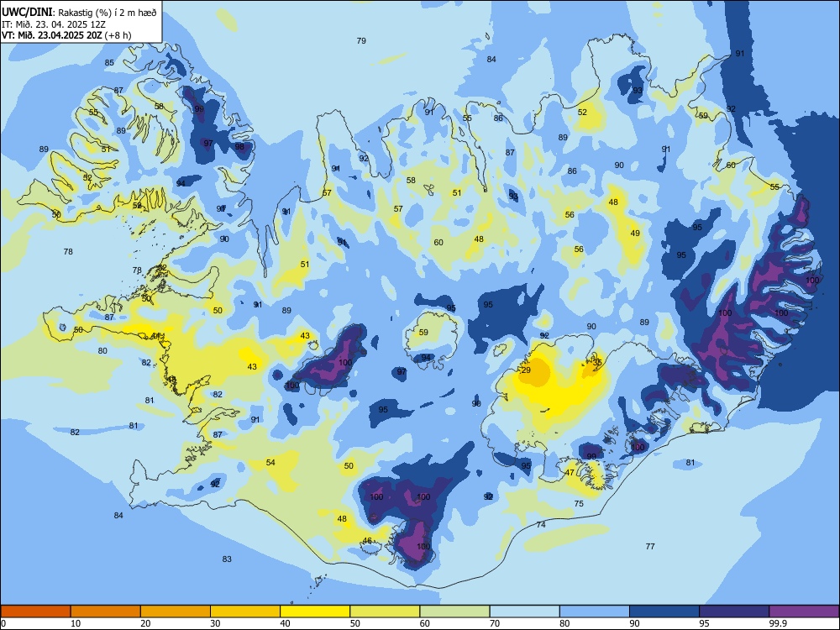Click the offshore value 83 in the southwest
Image resolution: width=840 pixels, height=630 pixels.
(227, 559)
